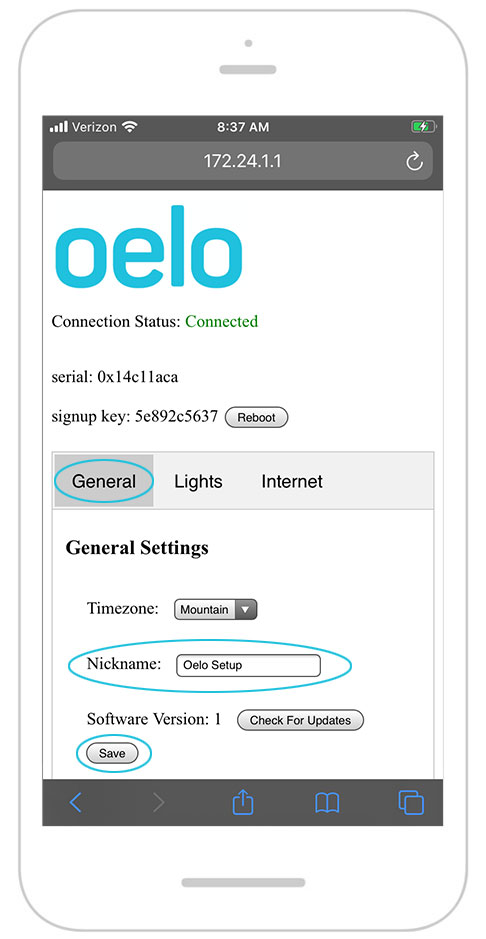486x939 pixels.
Task: Open the Internet tab
Action: coord(292,481)
